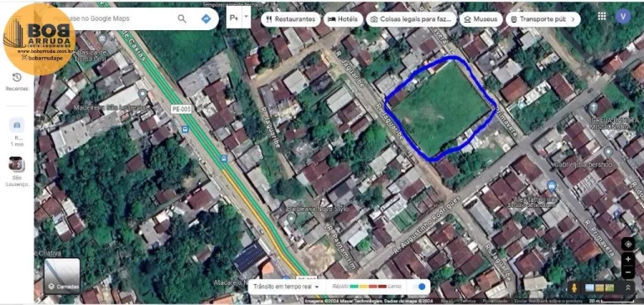
Task: Show more category chips with right arrow
Action: (573, 19)
